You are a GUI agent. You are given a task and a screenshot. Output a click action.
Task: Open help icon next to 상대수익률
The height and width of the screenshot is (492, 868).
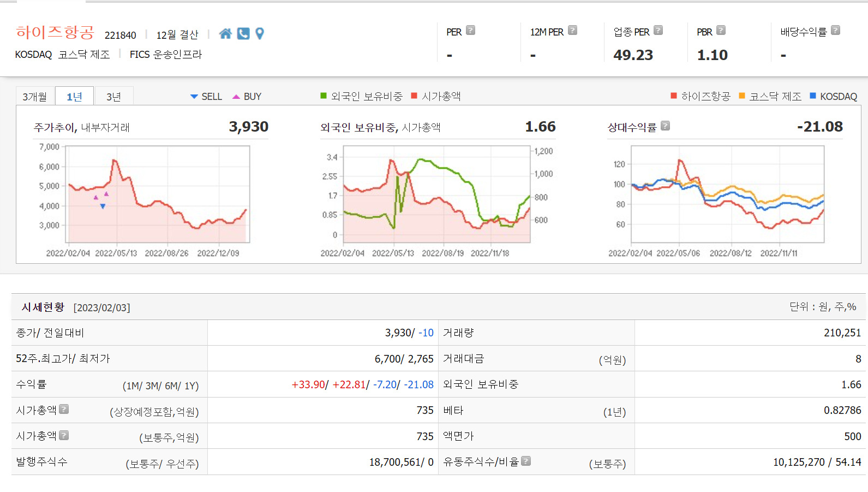coord(665,126)
